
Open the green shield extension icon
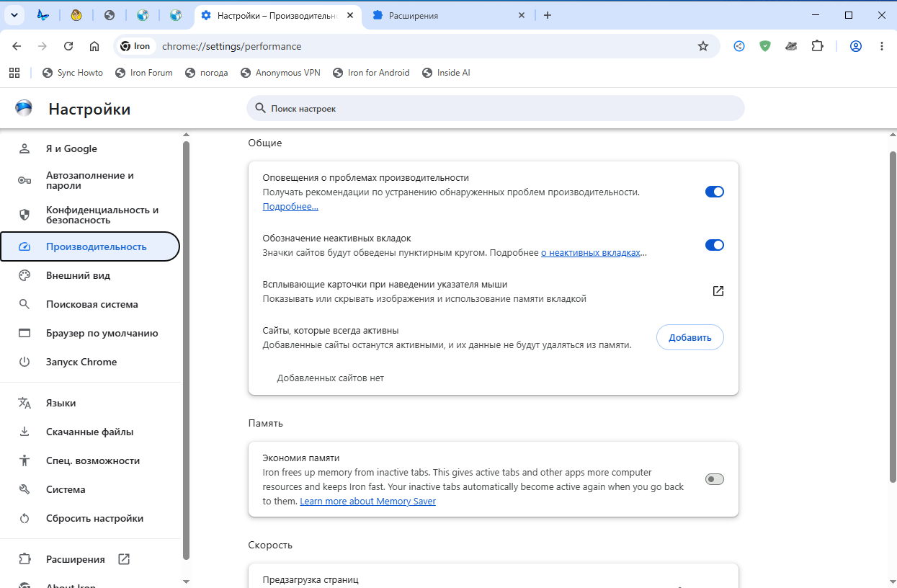(765, 46)
